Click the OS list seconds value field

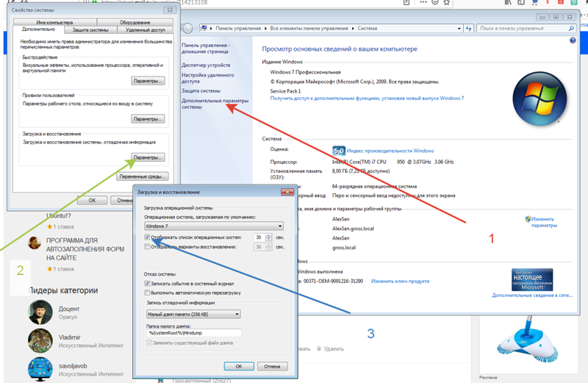click(259, 237)
